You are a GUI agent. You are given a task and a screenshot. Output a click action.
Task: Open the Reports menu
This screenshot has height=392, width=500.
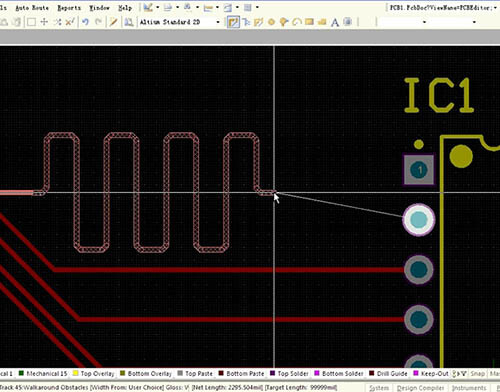(x=69, y=8)
